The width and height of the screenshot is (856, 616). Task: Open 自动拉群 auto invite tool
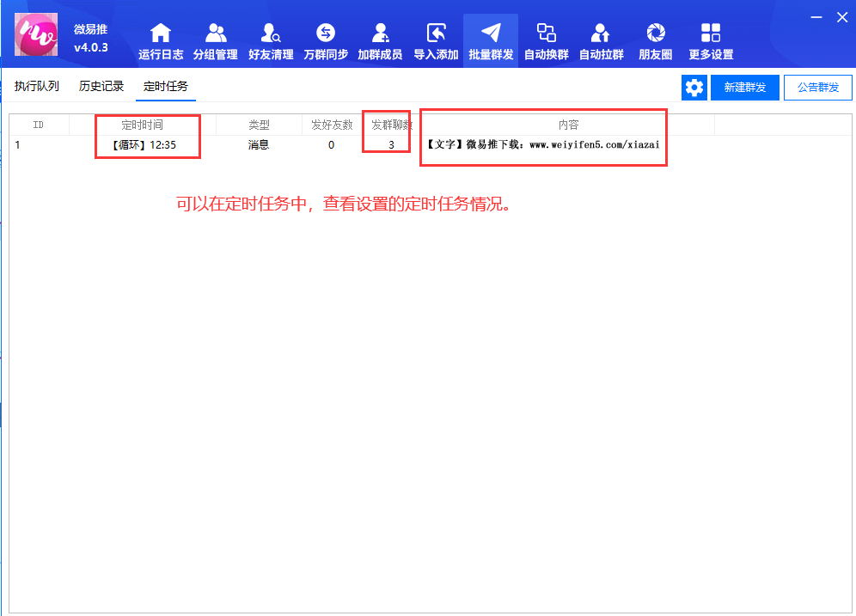(601, 41)
